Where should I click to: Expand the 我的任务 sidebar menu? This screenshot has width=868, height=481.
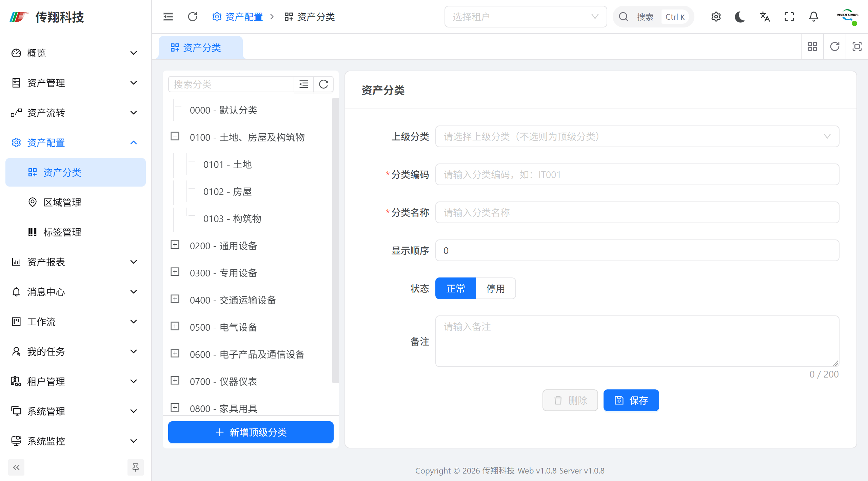75,351
